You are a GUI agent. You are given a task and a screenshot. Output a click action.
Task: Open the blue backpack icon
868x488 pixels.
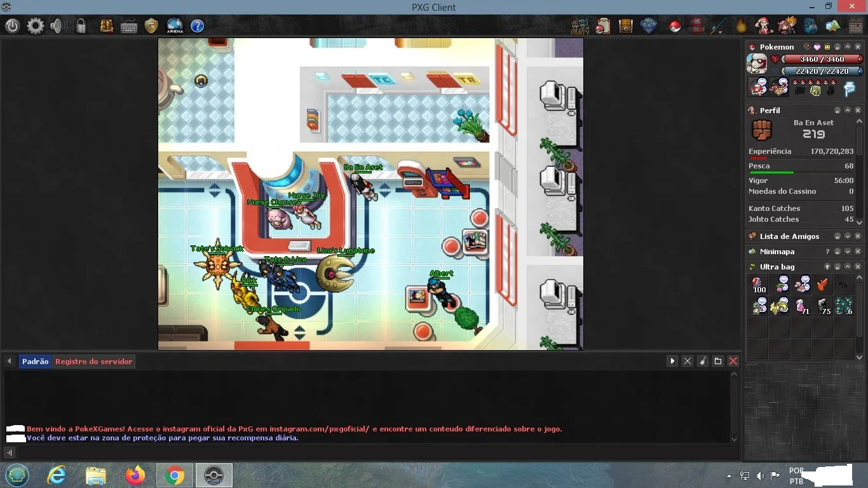pyautogui.click(x=810, y=26)
